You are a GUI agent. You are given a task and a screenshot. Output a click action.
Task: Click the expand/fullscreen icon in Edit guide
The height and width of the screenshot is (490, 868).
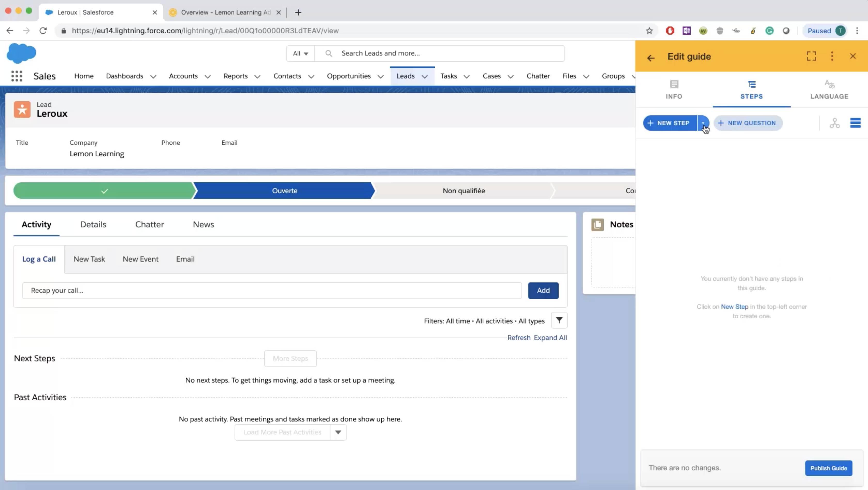pyautogui.click(x=811, y=56)
